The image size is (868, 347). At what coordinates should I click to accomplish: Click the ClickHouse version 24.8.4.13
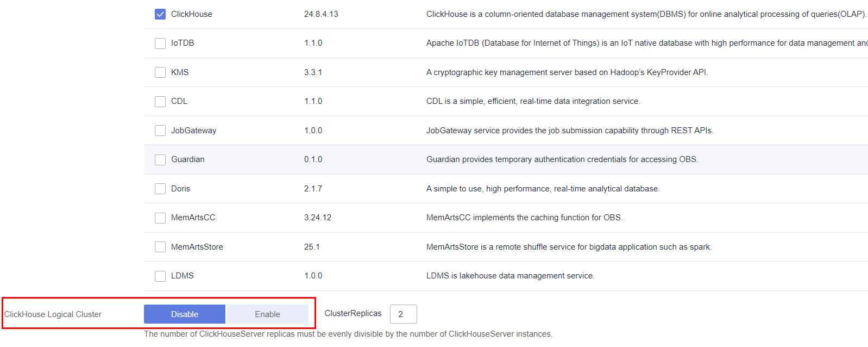pyautogui.click(x=321, y=14)
